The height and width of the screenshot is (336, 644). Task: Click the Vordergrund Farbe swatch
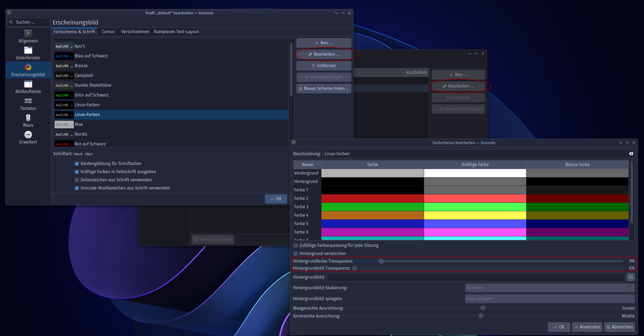point(372,173)
